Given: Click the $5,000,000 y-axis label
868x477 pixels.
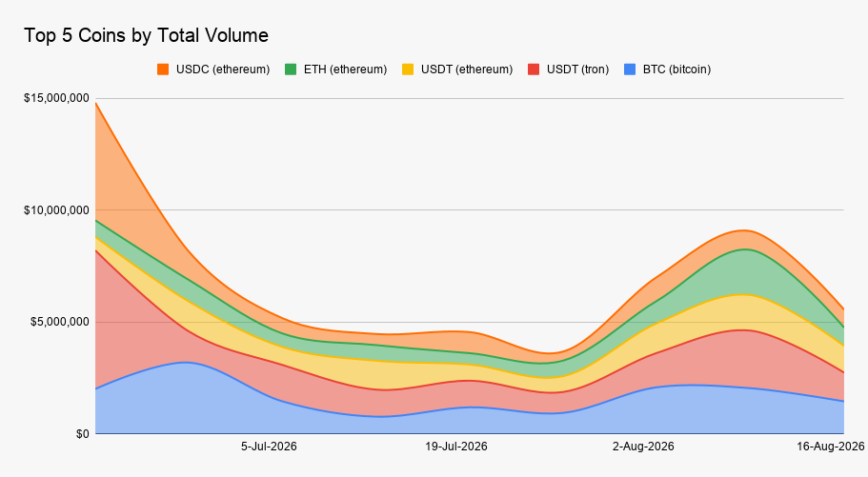Looking at the screenshot, I should coord(59,322).
